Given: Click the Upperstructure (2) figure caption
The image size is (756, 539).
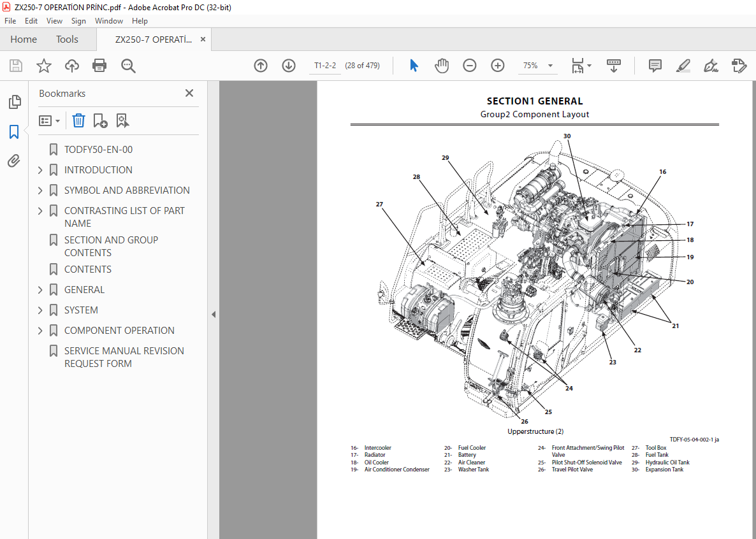Looking at the screenshot, I should [535, 431].
